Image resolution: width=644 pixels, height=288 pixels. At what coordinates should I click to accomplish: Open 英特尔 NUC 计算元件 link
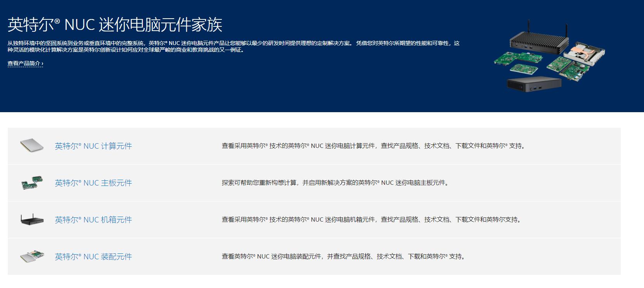click(x=93, y=146)
